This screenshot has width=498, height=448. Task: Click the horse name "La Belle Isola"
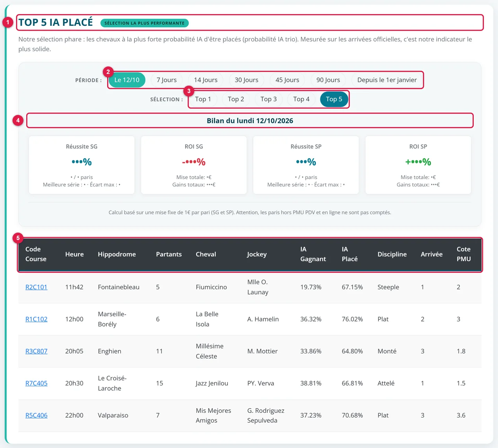[207, 319]
